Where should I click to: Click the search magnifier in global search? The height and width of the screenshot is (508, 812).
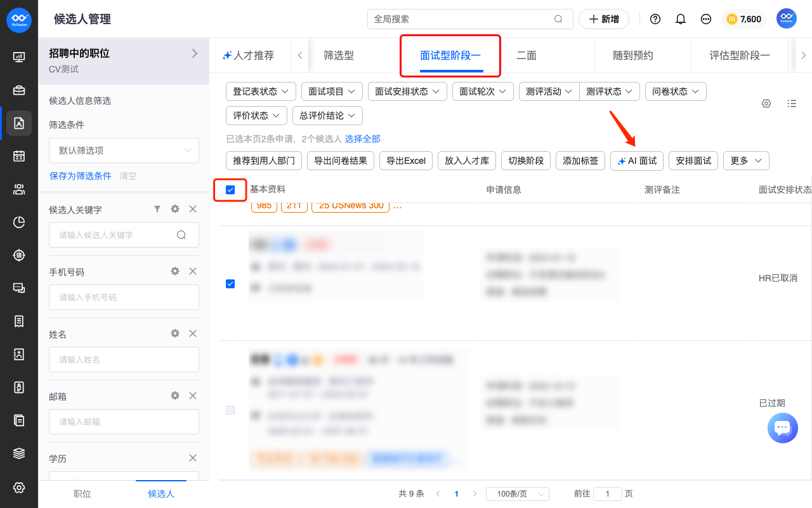coord(558,19)
